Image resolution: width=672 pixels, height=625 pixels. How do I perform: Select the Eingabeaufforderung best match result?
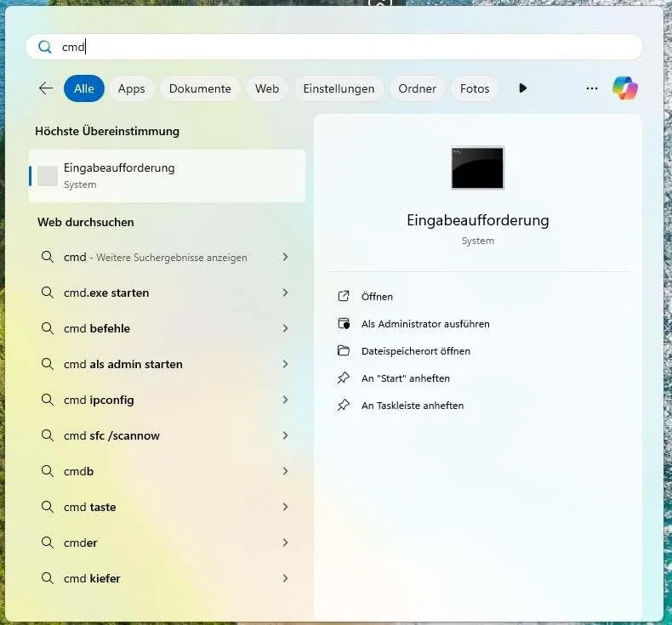click(167, 175)
